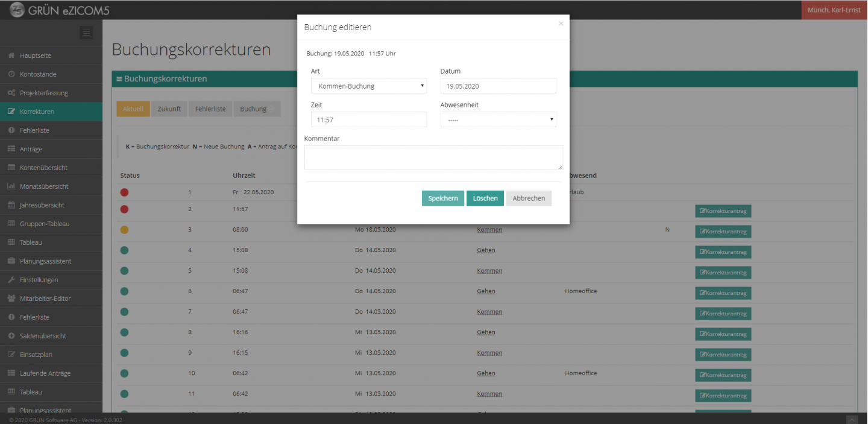Toggle the sidebar hamburger menu icon
Image resolution: width=868 pixels, height=424 pixels.
point(86,33)
